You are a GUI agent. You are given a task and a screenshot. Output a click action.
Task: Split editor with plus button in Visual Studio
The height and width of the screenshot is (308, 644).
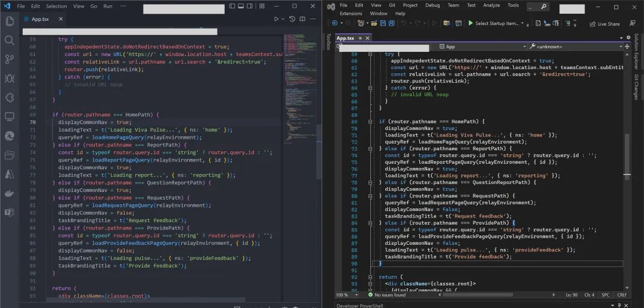coord(627,46)
